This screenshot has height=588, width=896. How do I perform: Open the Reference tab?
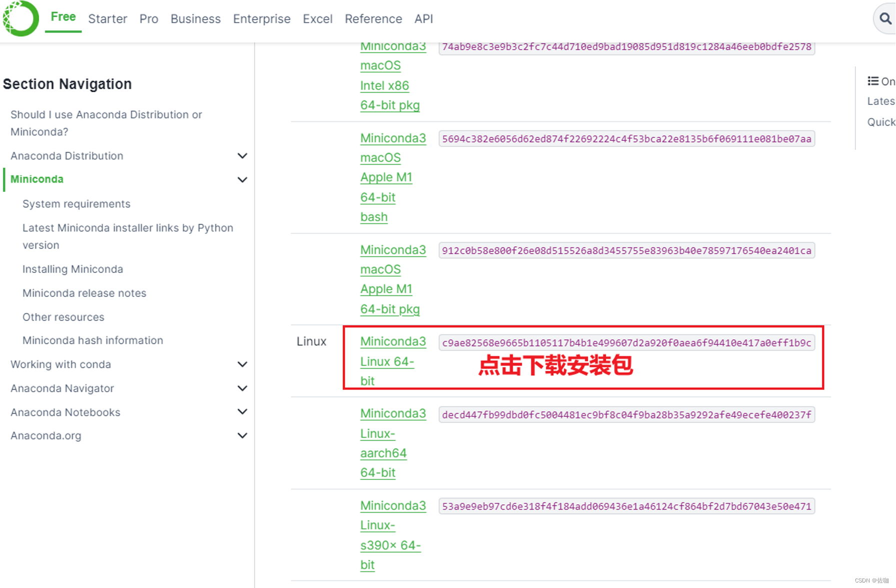click(373, 19)
